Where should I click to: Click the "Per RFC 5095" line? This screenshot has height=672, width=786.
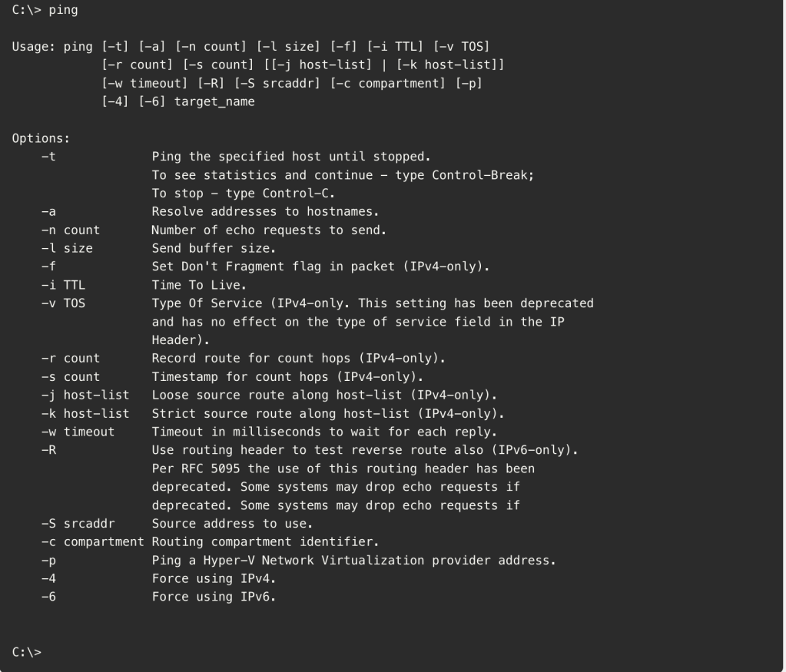343,468
